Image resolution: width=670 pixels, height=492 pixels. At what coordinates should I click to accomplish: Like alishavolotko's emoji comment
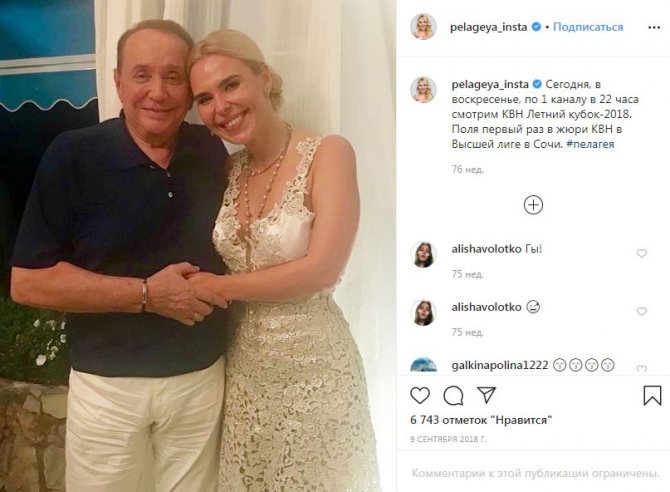pos(641,312)
